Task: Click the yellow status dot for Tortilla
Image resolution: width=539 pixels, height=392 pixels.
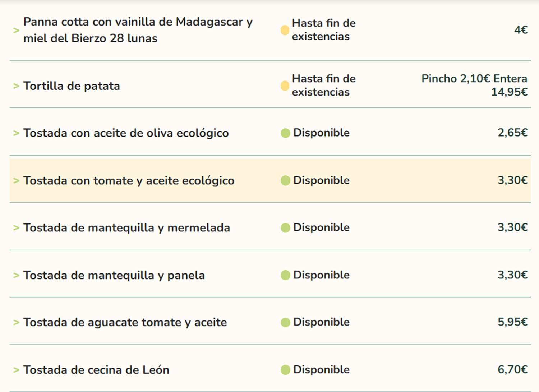Action: (x=285, y=86)
